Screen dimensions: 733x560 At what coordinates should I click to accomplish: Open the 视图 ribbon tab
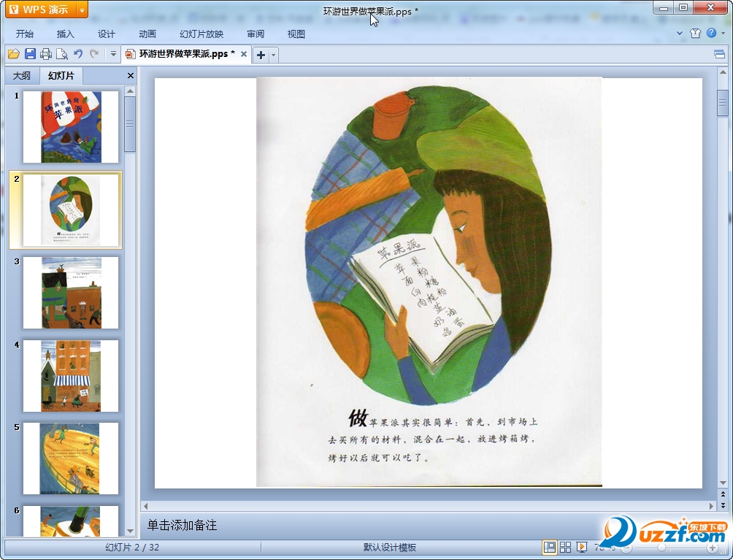tap(296, 34)
